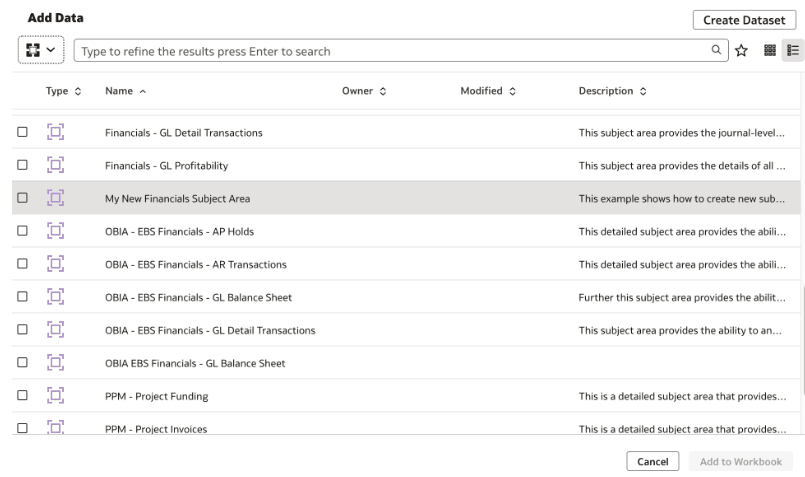Click subject area icon for PPM - Project Funding

(55, 395)
